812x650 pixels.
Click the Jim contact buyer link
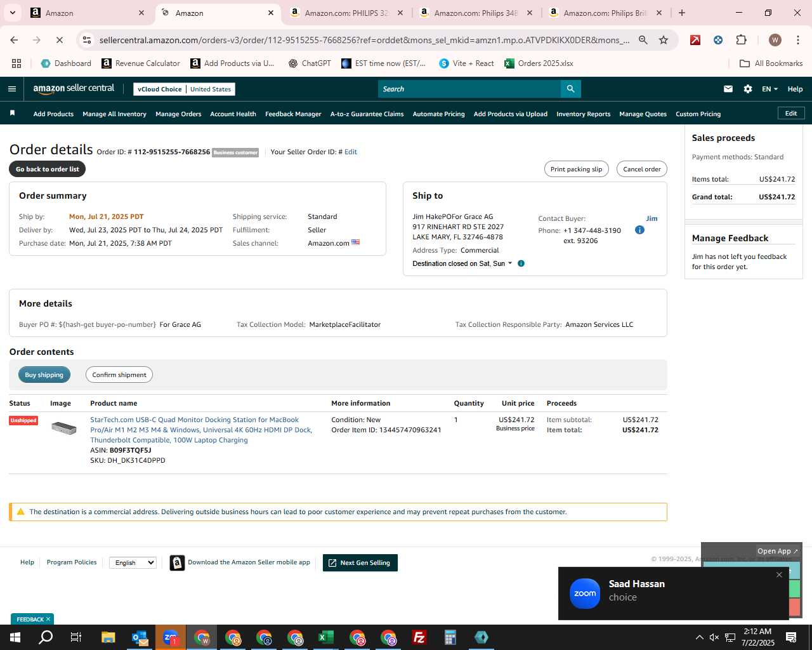tap(652, 218)
